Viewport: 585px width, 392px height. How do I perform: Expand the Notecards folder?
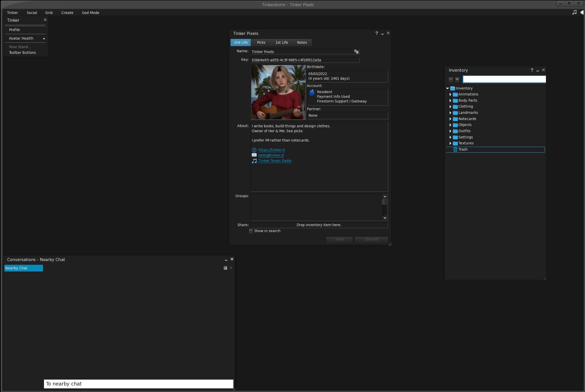(450, 119)
